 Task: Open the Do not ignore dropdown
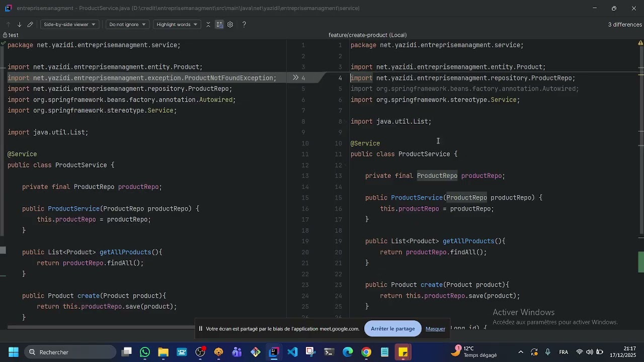pyautogui.click(x=127, y=24)
